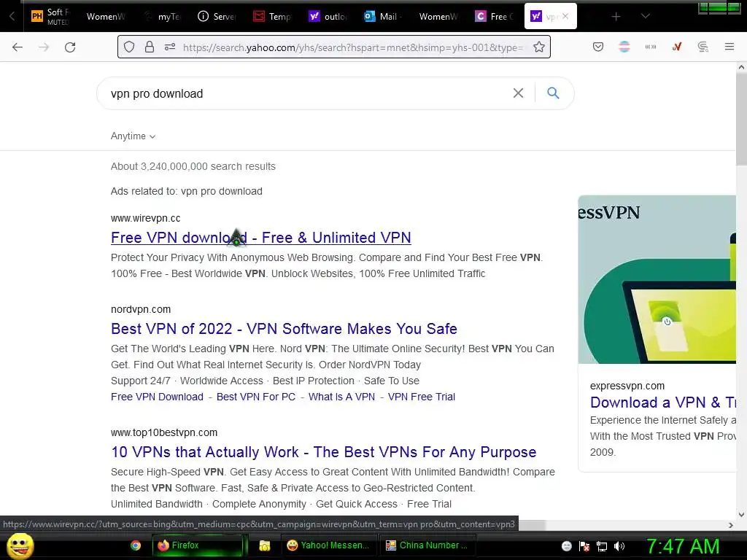The image size is (747, 560).
Task: Open the Firefox hamburger menu
Action: [729, 47]
